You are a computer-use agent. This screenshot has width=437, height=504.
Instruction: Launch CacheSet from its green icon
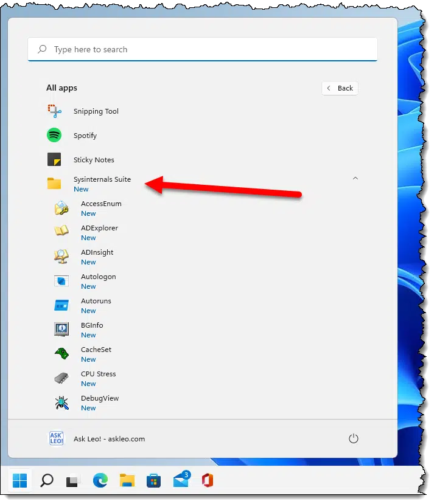click(61, 354)
